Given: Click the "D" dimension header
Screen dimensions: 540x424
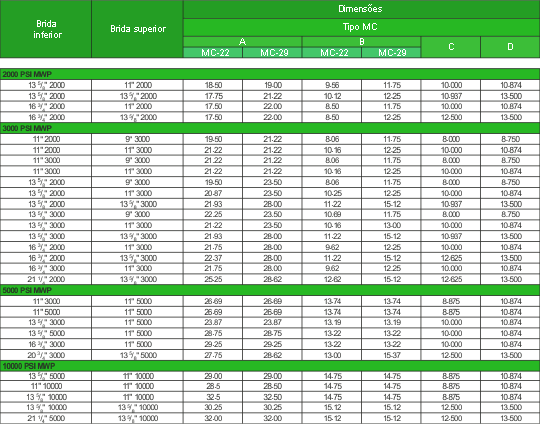Looking at the screenshot, I should click(x=510, y=47).
